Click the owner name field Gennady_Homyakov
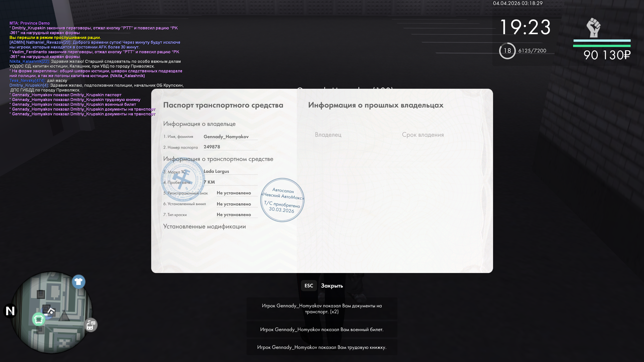644x362 pixels. click(226, 137)
